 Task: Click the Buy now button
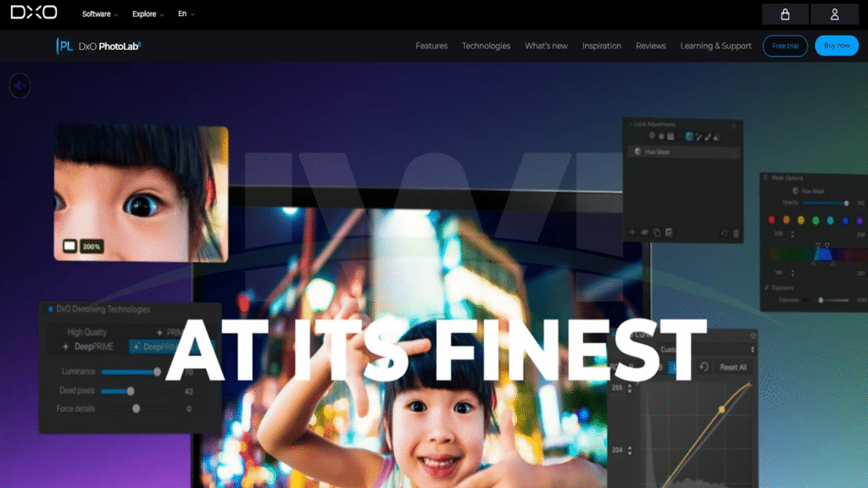click(836, 46)
